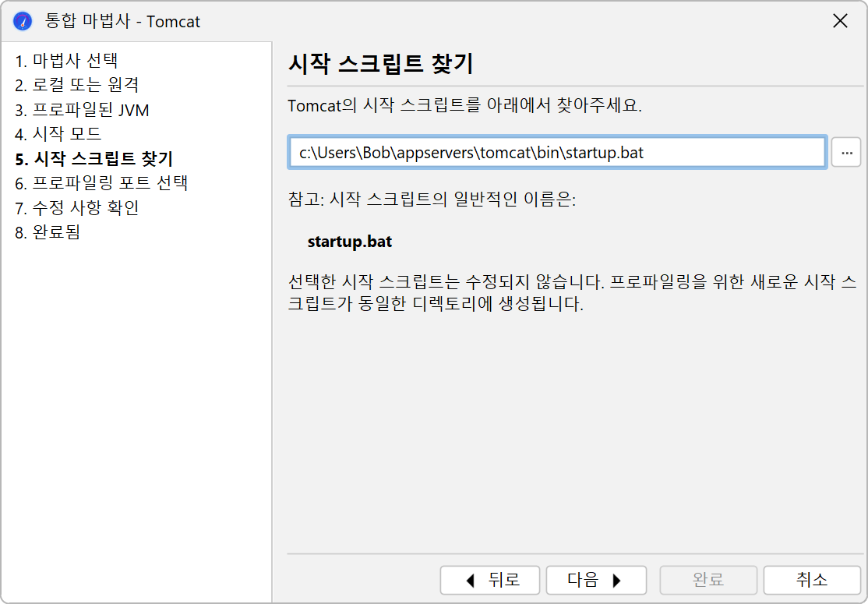Image resolution: width=868 pixels, height=604 pixels.
Task: Proceed with the 다음 button
Action: click(596, 580)
